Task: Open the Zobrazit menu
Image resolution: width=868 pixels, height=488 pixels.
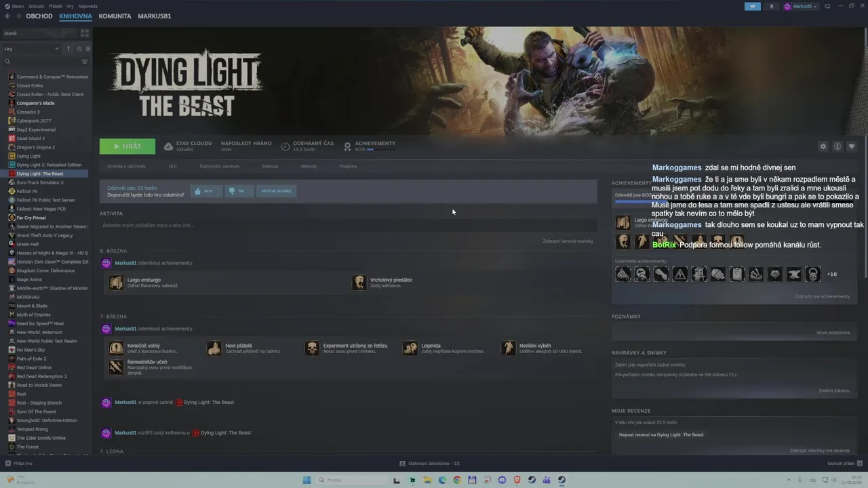Action: 37,6
